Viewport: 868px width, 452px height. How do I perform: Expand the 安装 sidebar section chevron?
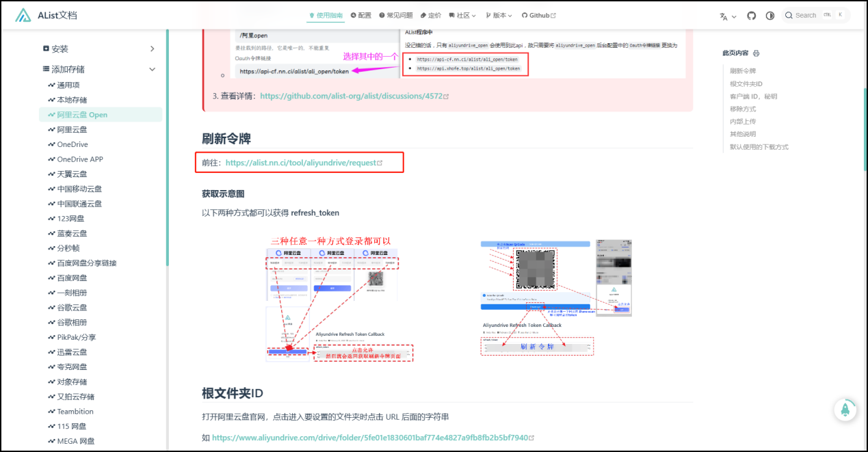pyautogui.click(x=152, y=49)
